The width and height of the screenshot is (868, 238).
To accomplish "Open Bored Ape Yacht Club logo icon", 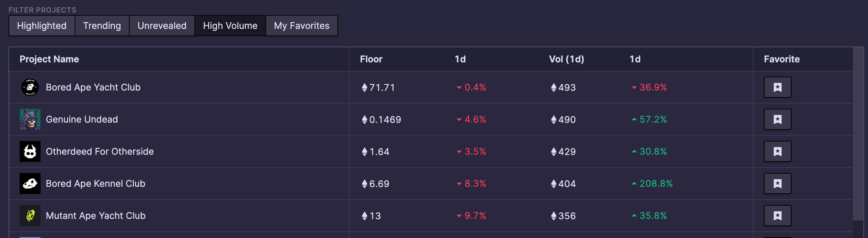I will [30, 87].
